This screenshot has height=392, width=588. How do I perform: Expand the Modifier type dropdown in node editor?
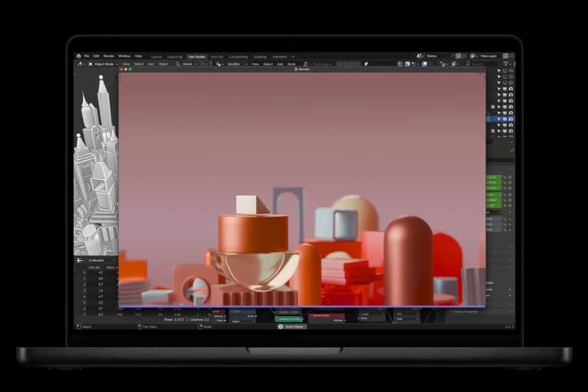(x=235, y=64)
